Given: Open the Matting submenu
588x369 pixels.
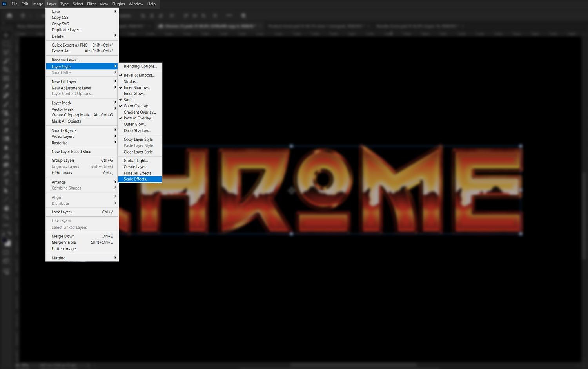Looking at the screenshot, I should click(x=82, y=258).
